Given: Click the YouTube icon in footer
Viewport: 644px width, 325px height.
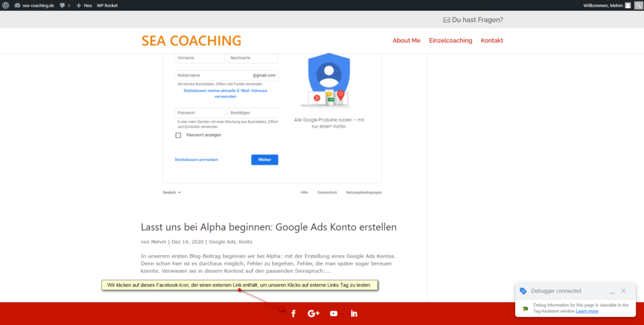Looking at the screenshot, I should click(x=334, y=314).
